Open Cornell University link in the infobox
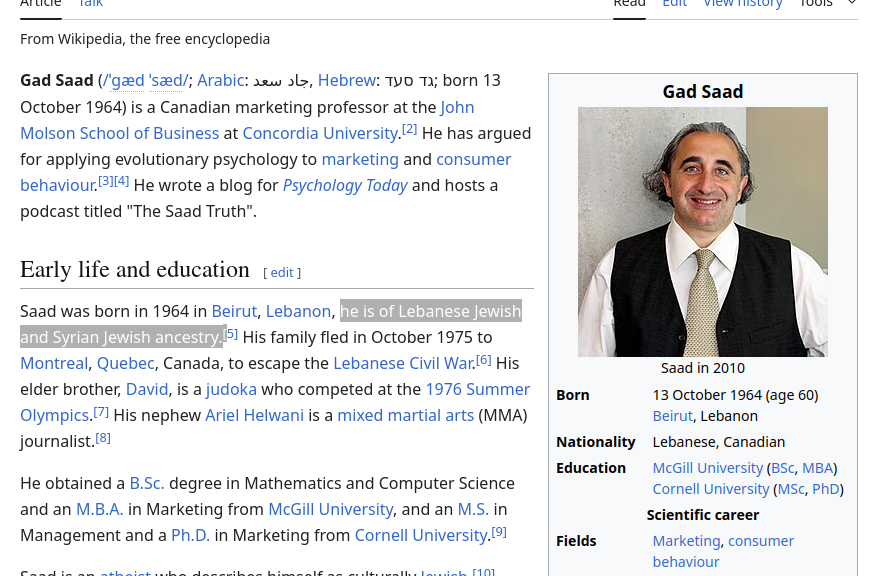Viewport: 885px width, 576px height. 711,489
